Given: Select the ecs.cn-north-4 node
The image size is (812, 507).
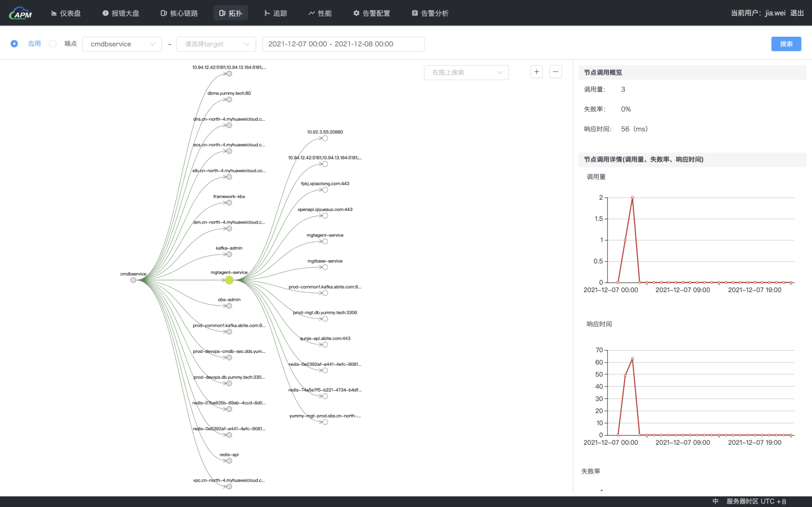Looking at the screenshot, I should click(x=229, y=151).
